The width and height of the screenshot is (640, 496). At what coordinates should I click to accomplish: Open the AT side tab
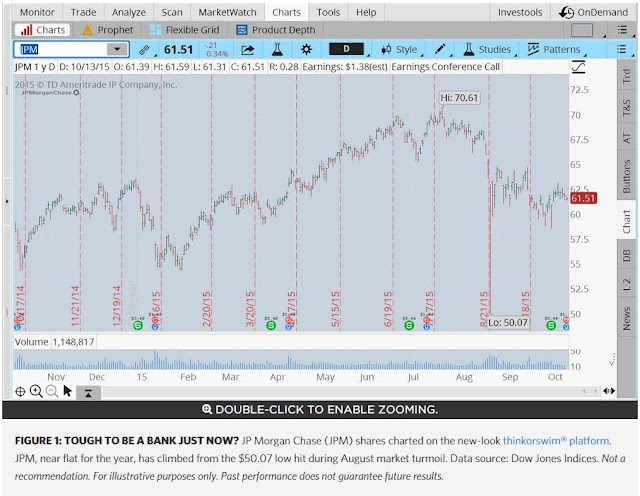pos(626,138)
